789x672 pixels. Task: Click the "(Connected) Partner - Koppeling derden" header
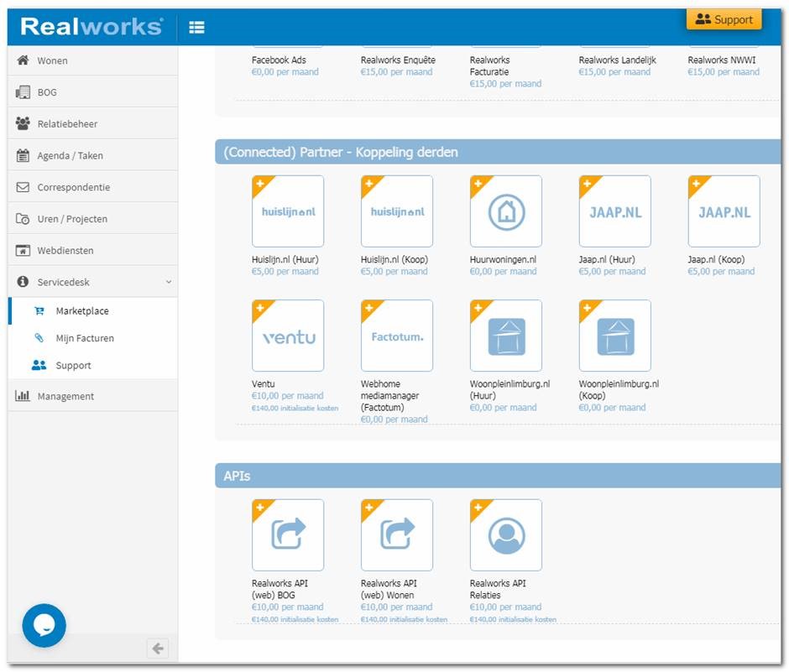(x=498, y=152)
